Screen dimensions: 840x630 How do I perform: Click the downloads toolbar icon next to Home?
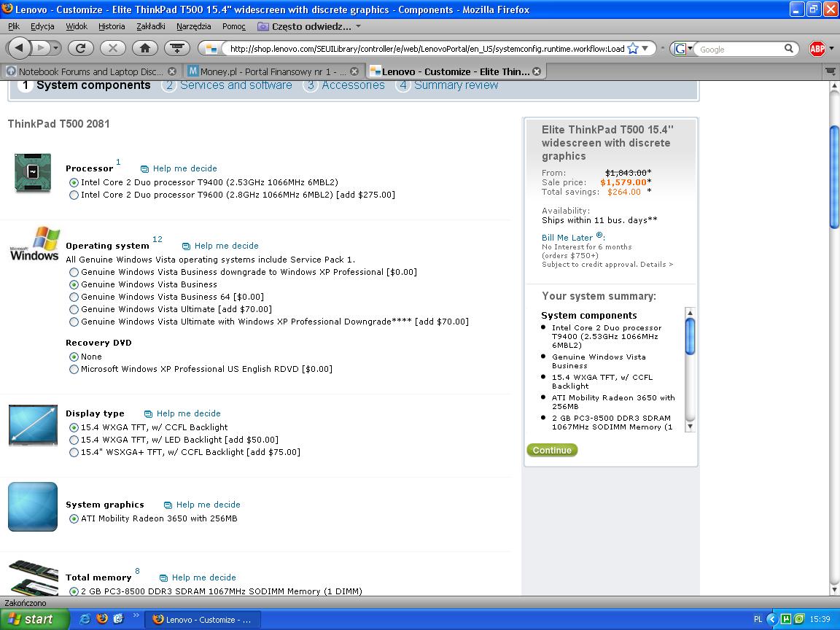pyautogui.click(x=176, y=48)
